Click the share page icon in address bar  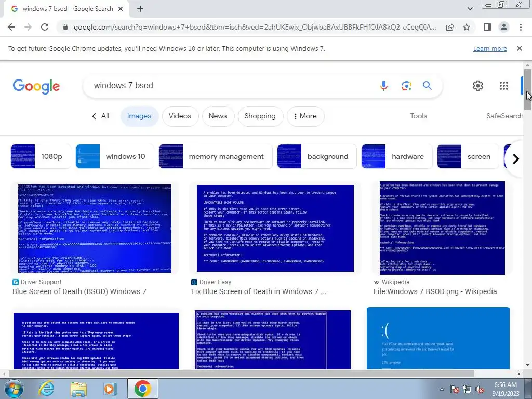click(x=450, y=27)
